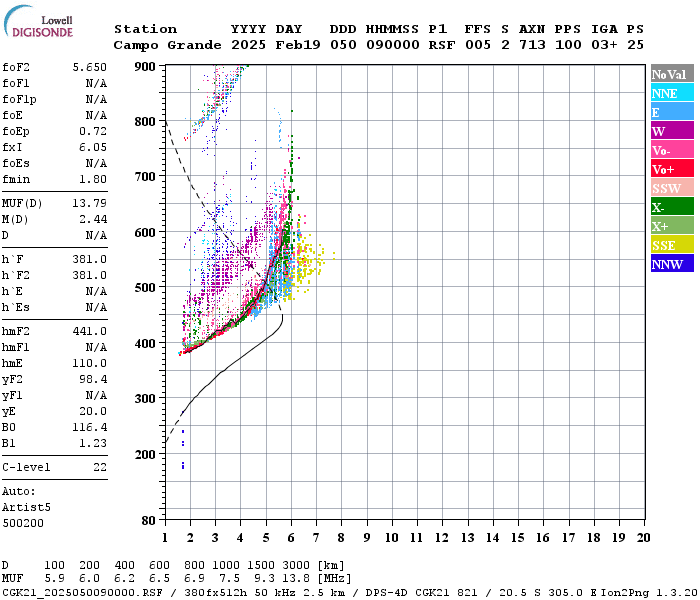
Task: Click the MUF 5.9 value for 100 km
Action: point(54,579)
